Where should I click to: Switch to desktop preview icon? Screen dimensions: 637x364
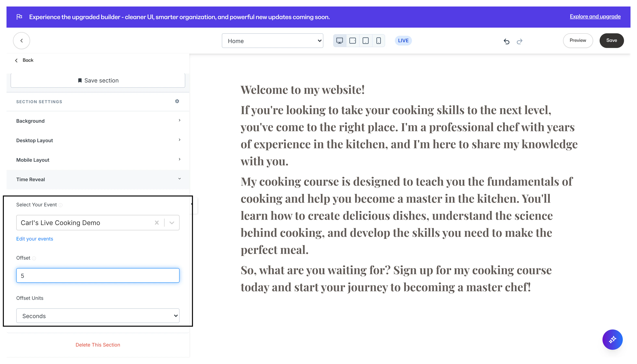pyautogui.click(x=339, y=41)
